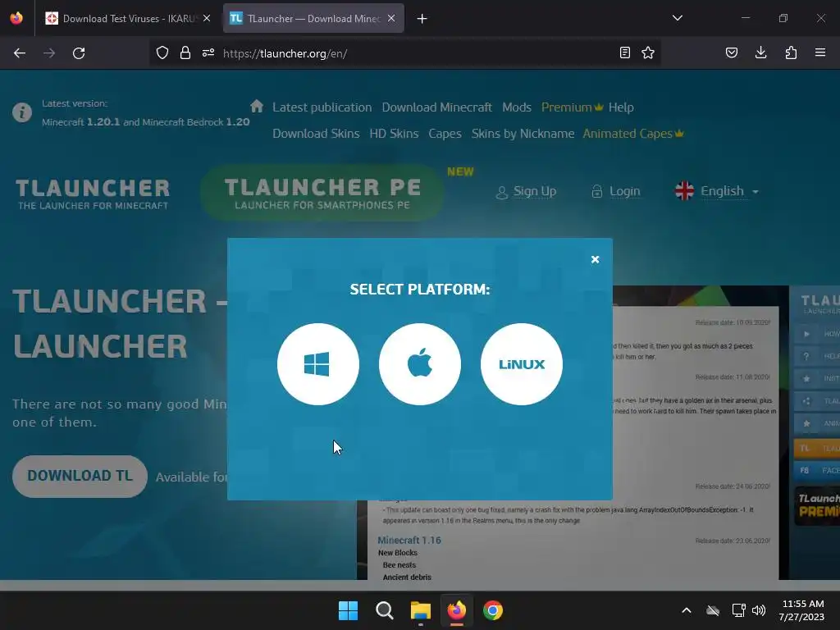
Task: Toggle reader view icon
Action: [624, 53]
